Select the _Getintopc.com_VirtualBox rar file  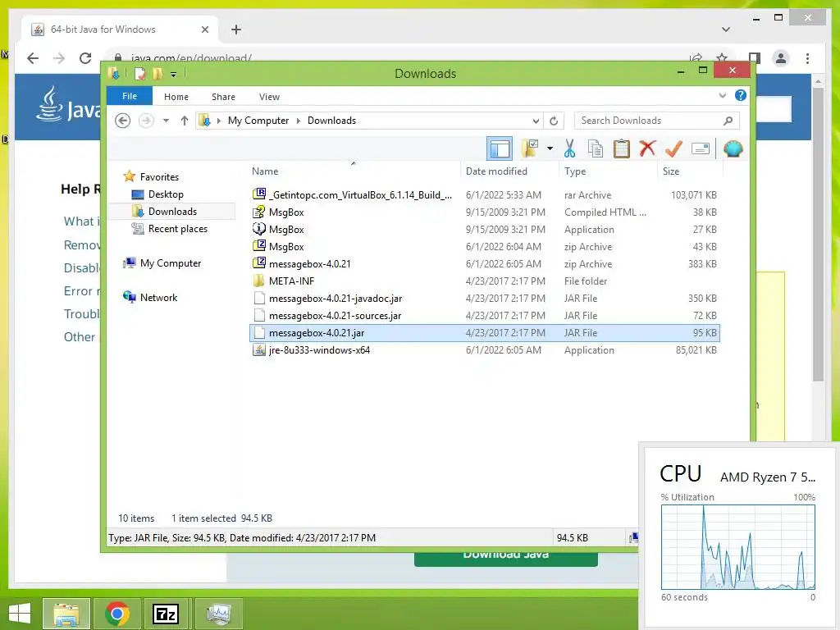coord(485,195)
